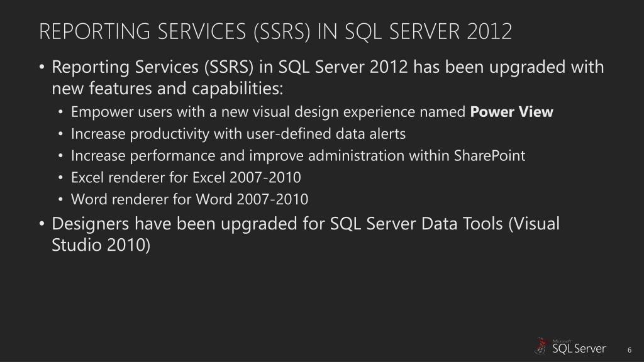The width and height of the screenshot is (644, 362).
Task: Click the Excel renderer for Excel 2007-2010 line
Action: [186, 177]
